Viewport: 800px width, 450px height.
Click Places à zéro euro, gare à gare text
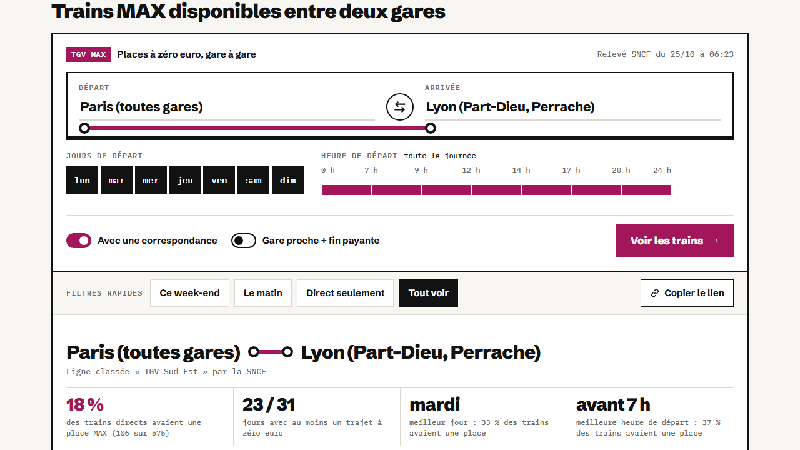[x=187, y=55]
